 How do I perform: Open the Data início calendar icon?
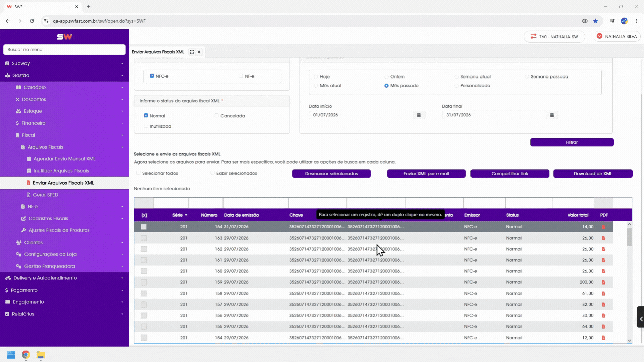coord(419,115)
